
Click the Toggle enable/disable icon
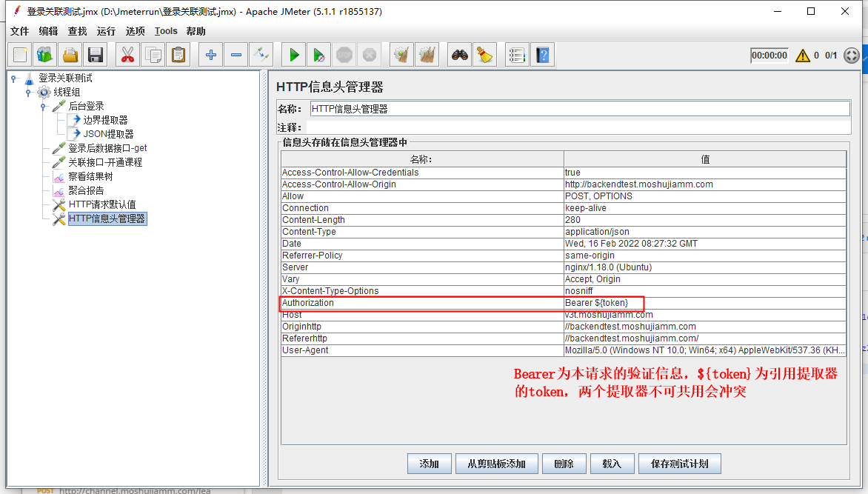pyautogui.click(x=261, y=55)
